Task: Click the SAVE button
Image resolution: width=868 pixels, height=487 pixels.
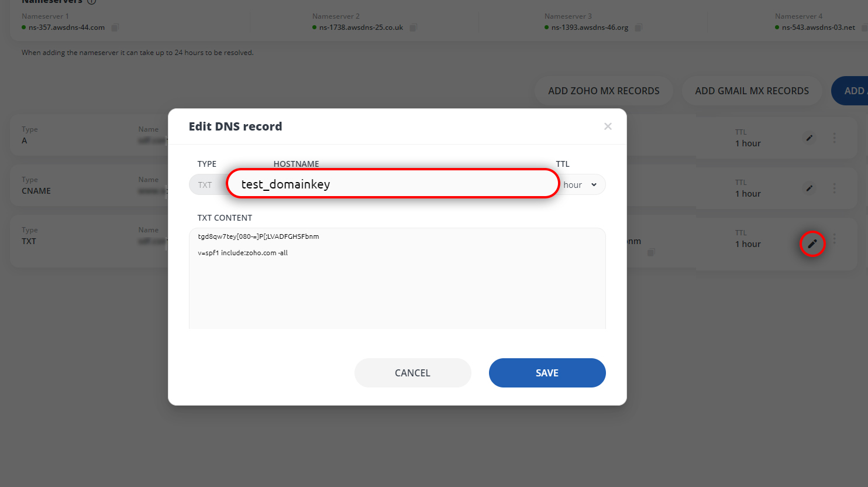Action: [x=547, y=373]
